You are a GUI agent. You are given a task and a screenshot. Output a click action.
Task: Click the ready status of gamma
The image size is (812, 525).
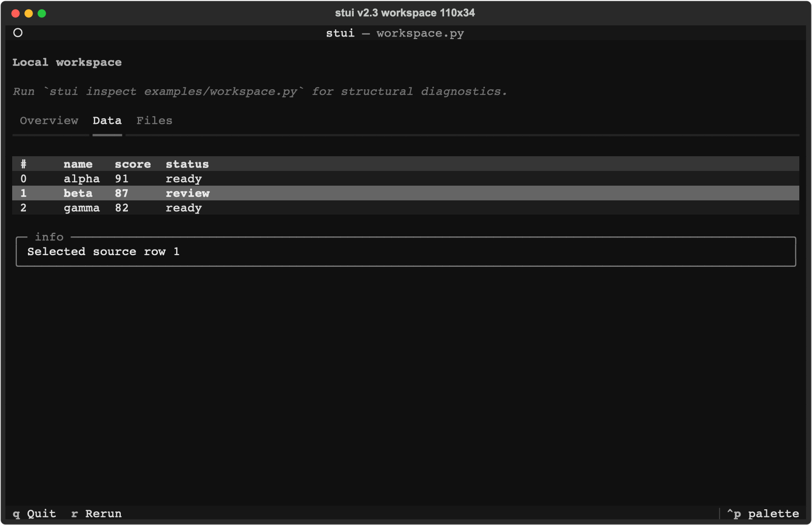184,208
